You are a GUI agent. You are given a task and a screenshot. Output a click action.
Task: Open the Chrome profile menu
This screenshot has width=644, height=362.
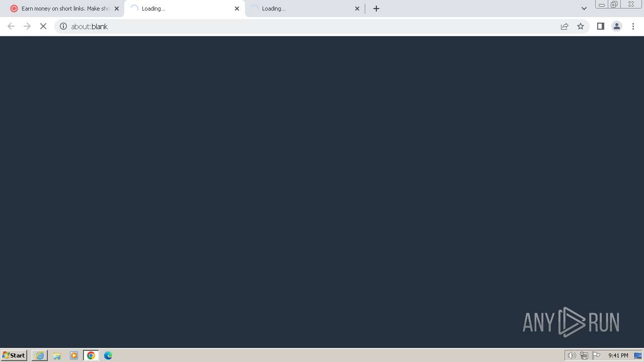click(617, 26)
